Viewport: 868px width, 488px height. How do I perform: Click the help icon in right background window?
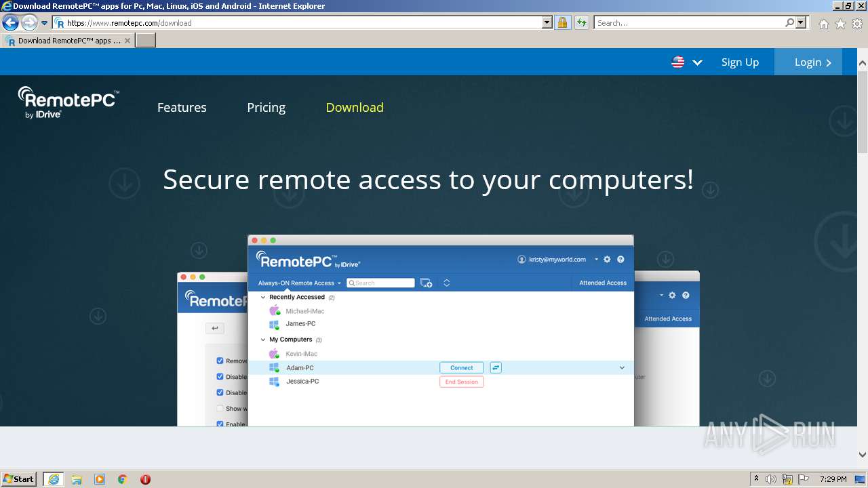(x=686, y=296)
